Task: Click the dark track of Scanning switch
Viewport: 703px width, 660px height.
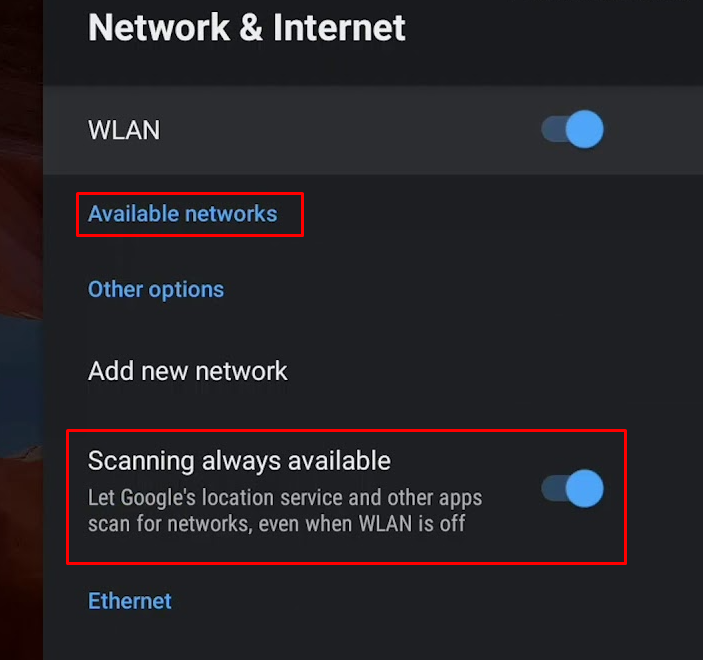Action: point(553,488)
